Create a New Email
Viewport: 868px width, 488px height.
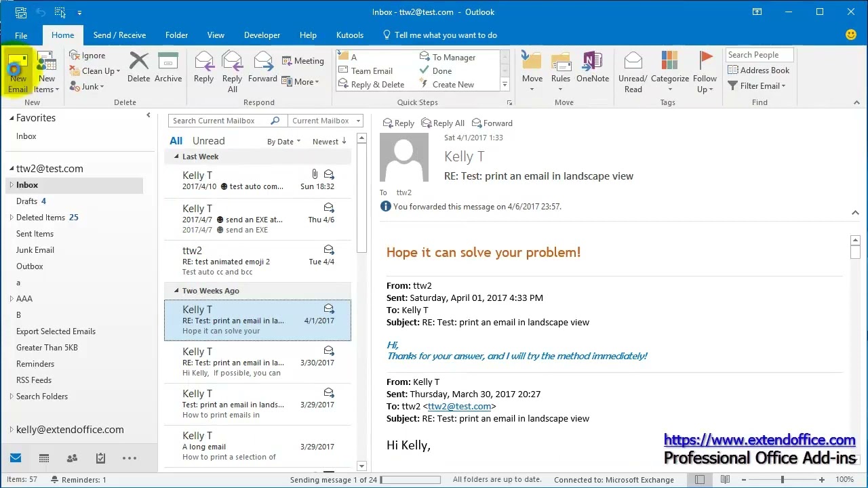[18, 73]
